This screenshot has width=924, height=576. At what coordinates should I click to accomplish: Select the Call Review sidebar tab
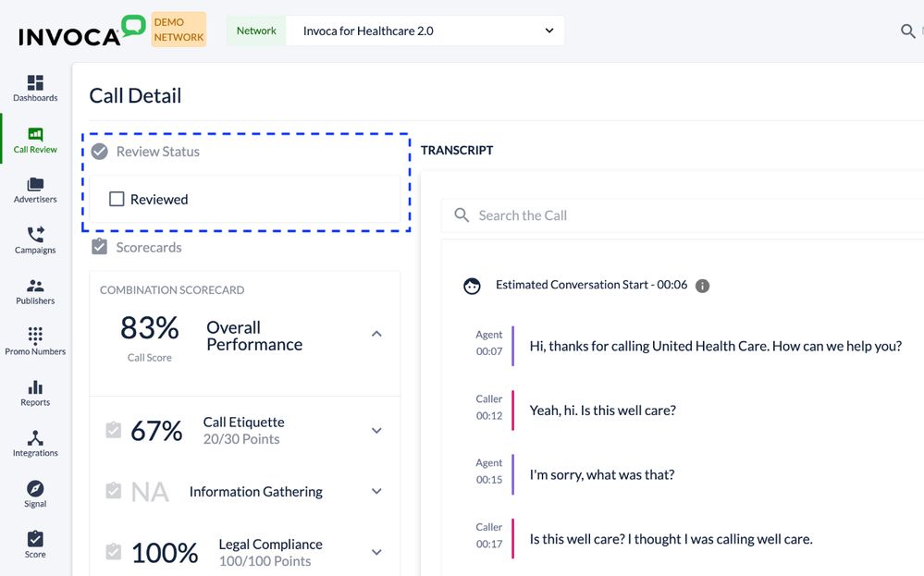click(35, 139)
